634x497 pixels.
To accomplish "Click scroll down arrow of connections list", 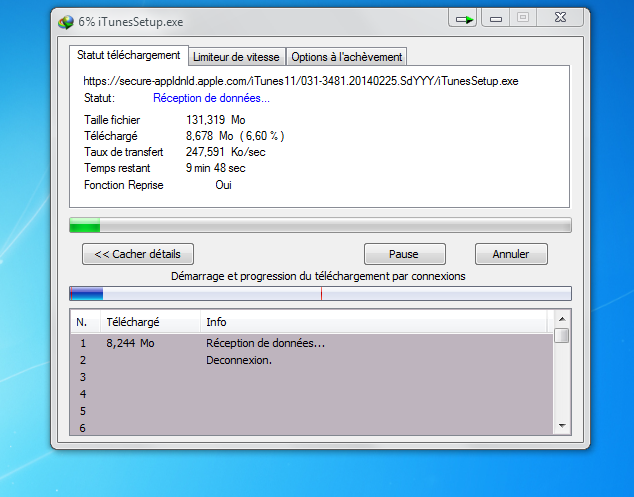I will point(562,425).
